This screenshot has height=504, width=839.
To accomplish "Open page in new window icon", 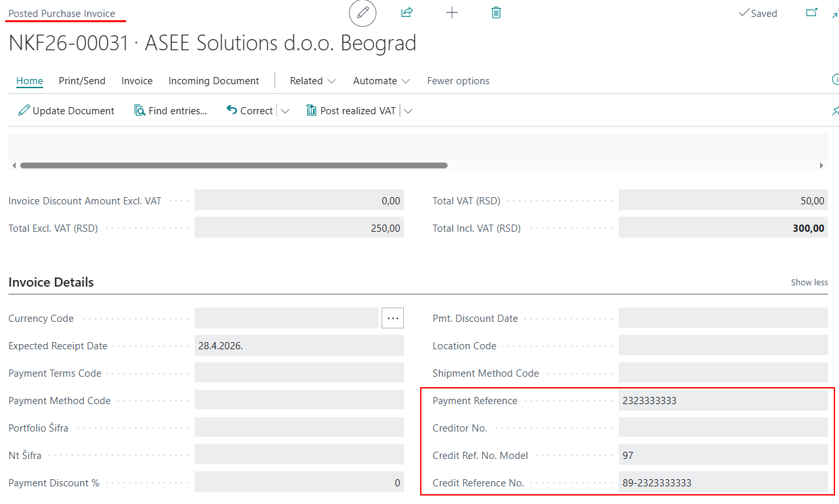I will tap(812, 12).
